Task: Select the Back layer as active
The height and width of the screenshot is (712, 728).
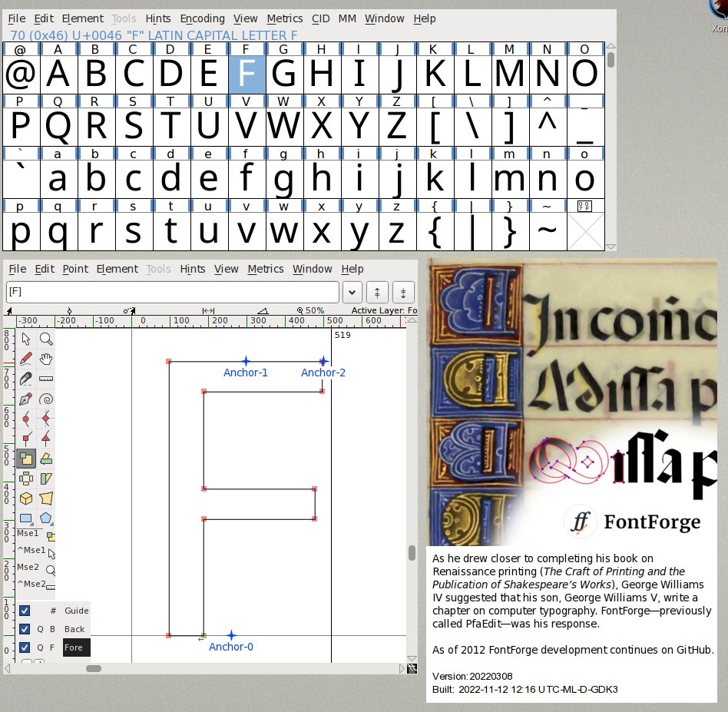Action: [x=74, y=629]
